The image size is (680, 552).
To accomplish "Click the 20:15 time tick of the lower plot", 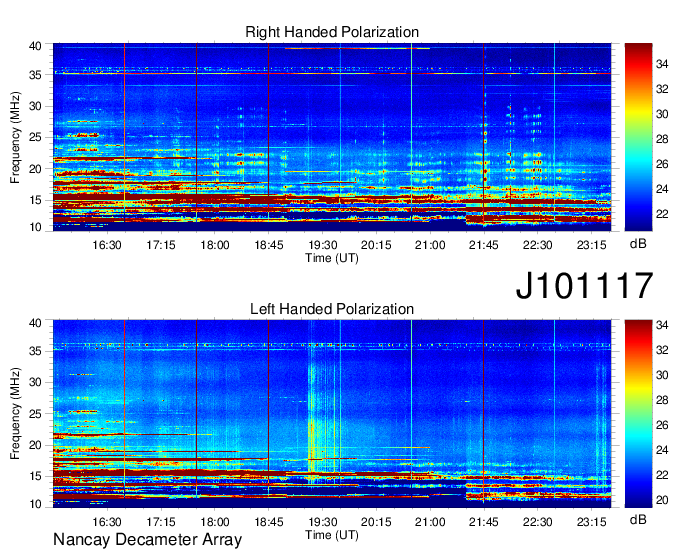I will tap(376, 522).
